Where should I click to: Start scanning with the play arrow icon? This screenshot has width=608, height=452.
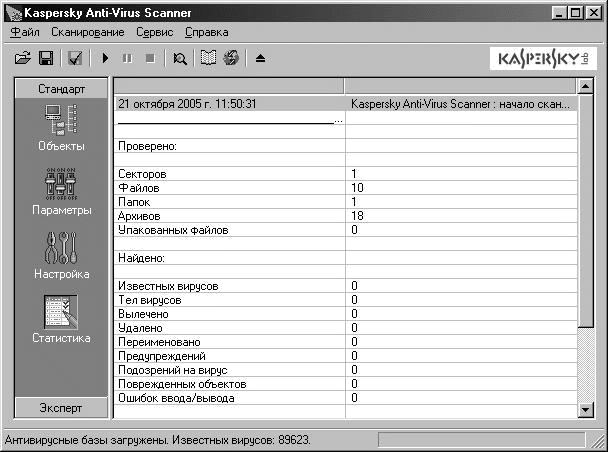pos(106,59)
